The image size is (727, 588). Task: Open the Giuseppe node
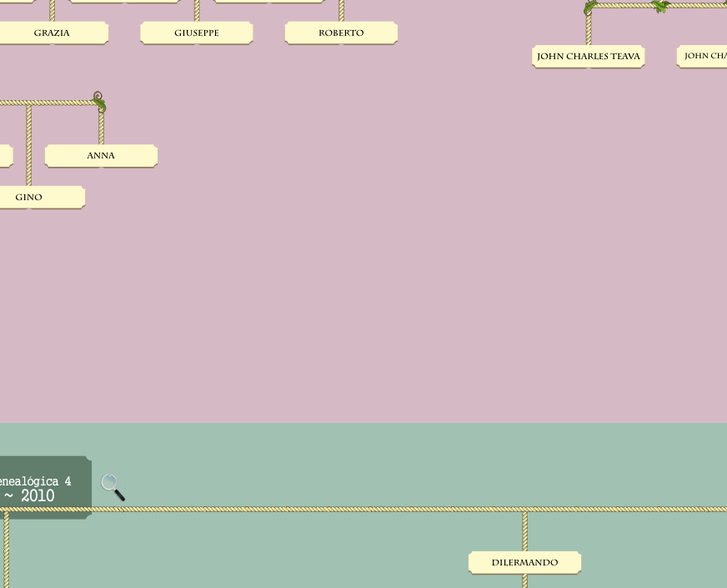click(197, 33)
